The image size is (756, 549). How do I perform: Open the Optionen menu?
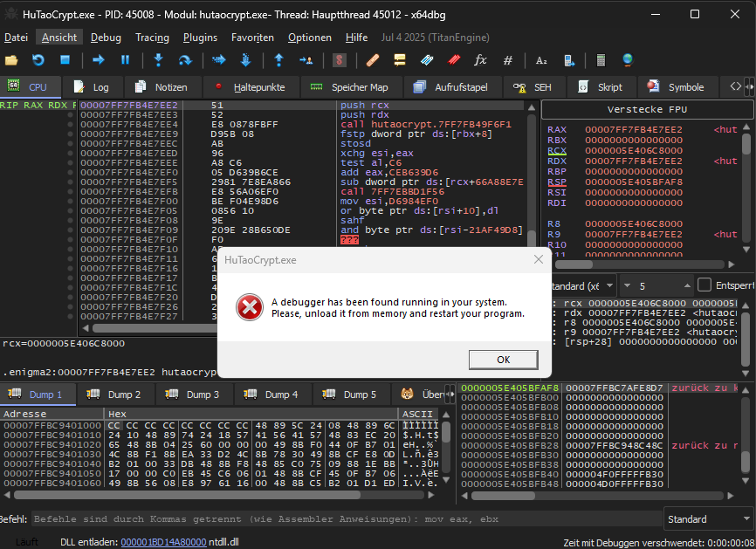click(310, 38)
